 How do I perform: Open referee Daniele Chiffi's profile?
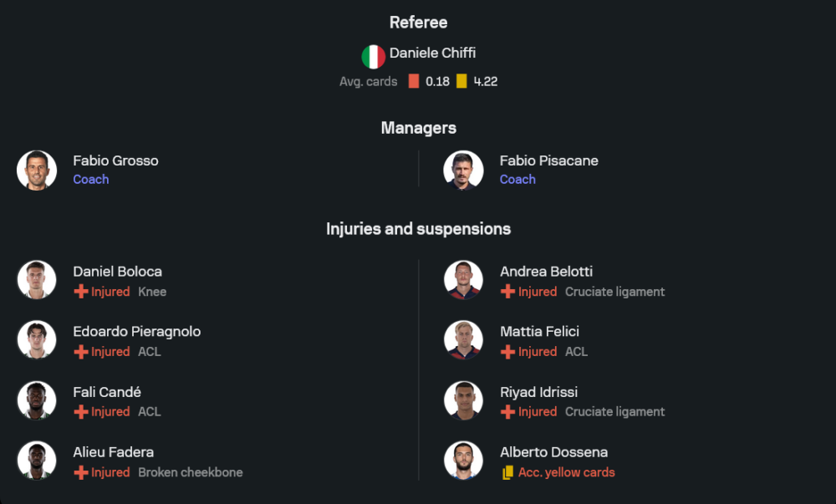pos(432,53)
